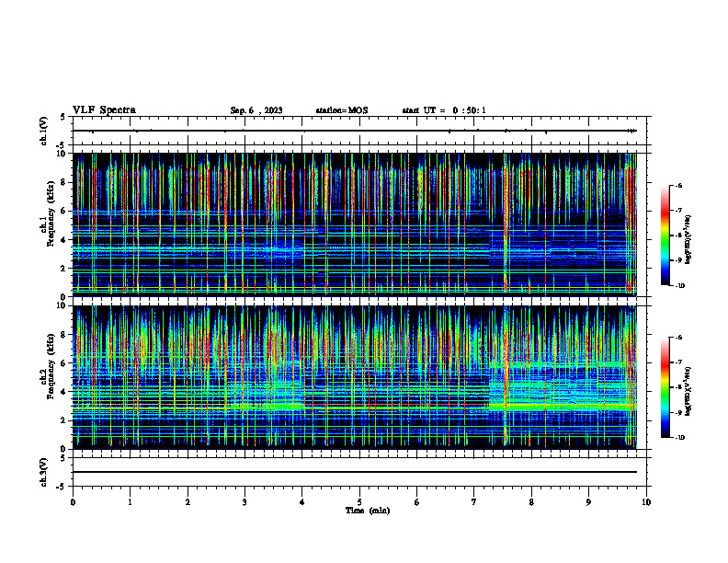Click time axis tick label "3"
This screenshot has width=728, height=563.
pos(245,502)
